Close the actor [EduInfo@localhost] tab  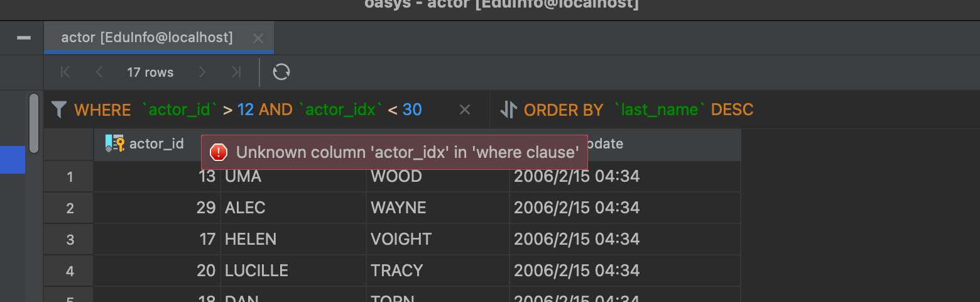click(258, 38)
